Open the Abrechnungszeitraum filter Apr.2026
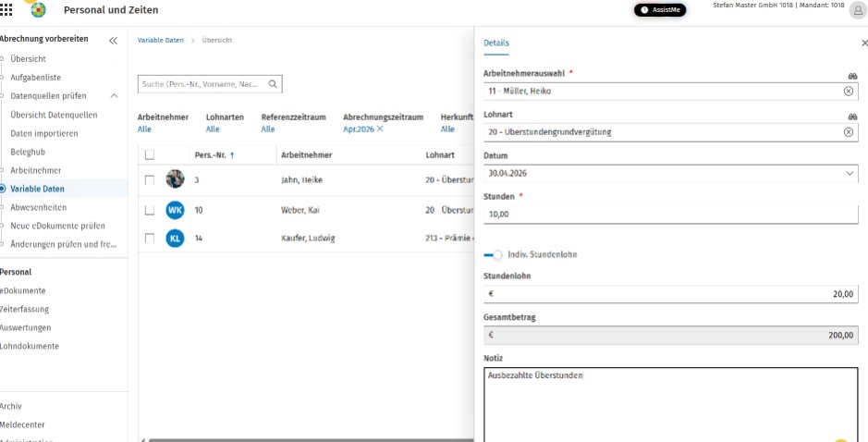The height and width of the screenshot is (442, 868). click(x=358, y=129)
